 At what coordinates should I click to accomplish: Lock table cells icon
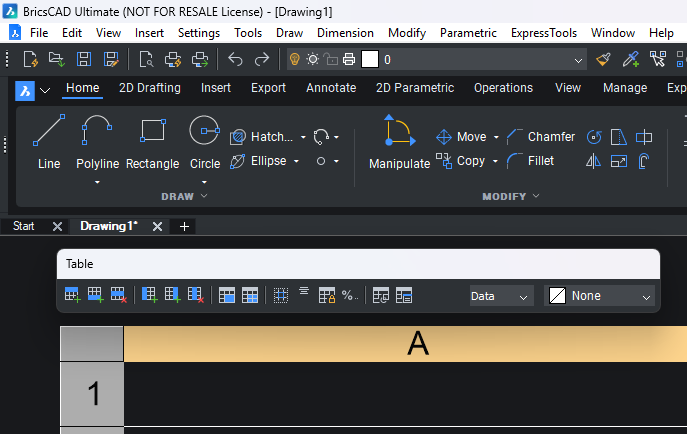click(327, 296)
